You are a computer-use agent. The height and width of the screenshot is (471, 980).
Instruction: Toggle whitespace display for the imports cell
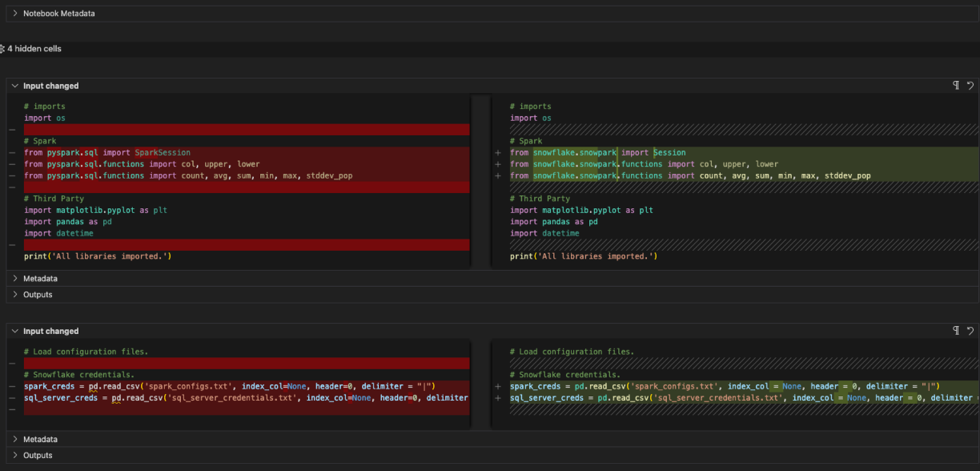pyautogui.click(x=956, y=86)
